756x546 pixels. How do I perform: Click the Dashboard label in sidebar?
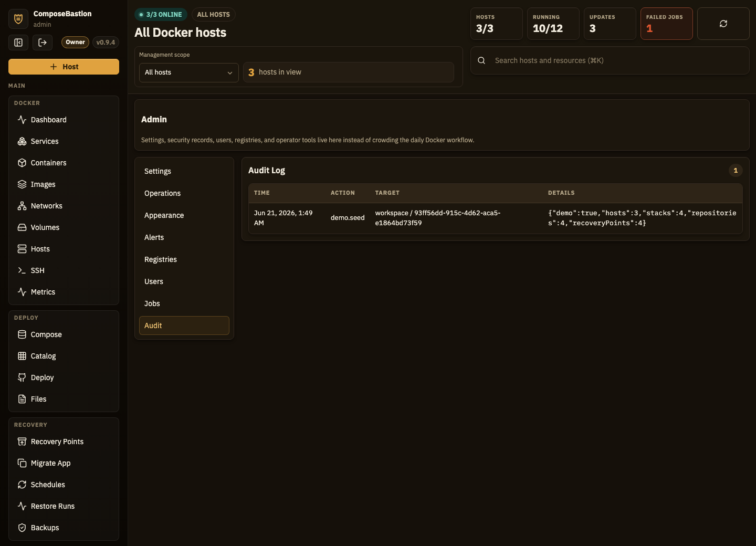(x=49, y=120)
